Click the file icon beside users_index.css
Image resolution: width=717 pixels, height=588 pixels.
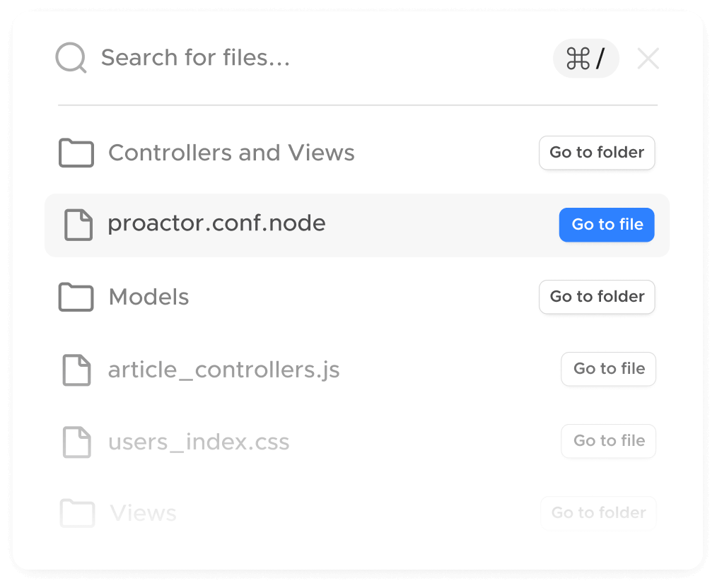pyautogui.click(x=78, y=441)
